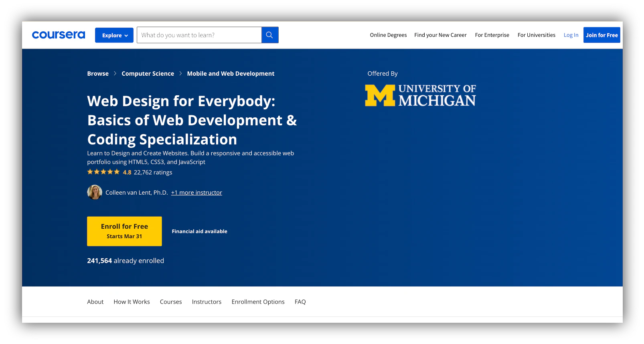Click the +1 more instructor link
This screenshot has width=644, height=344.
[x=196, y=193]
